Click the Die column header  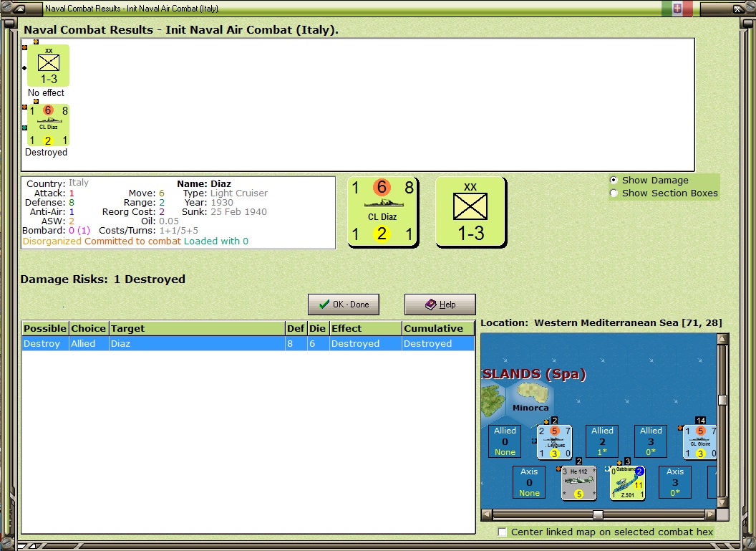[x=317, y=328]
